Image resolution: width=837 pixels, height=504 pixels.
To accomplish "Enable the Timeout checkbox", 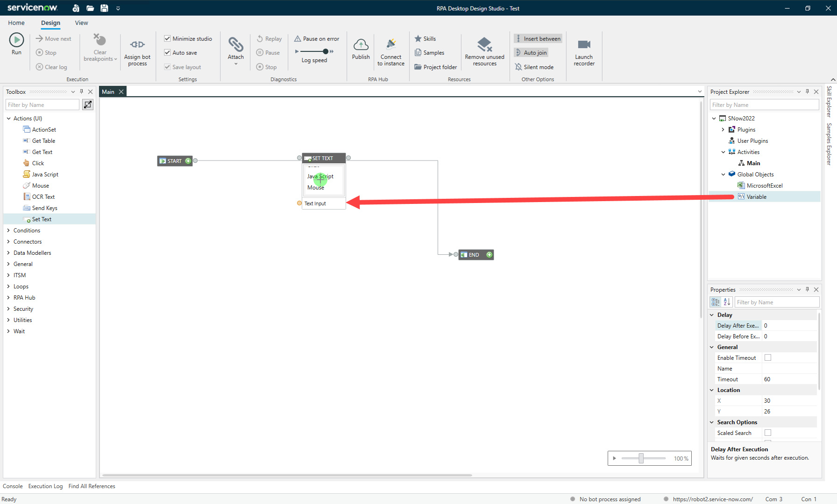I will point(768,357).
